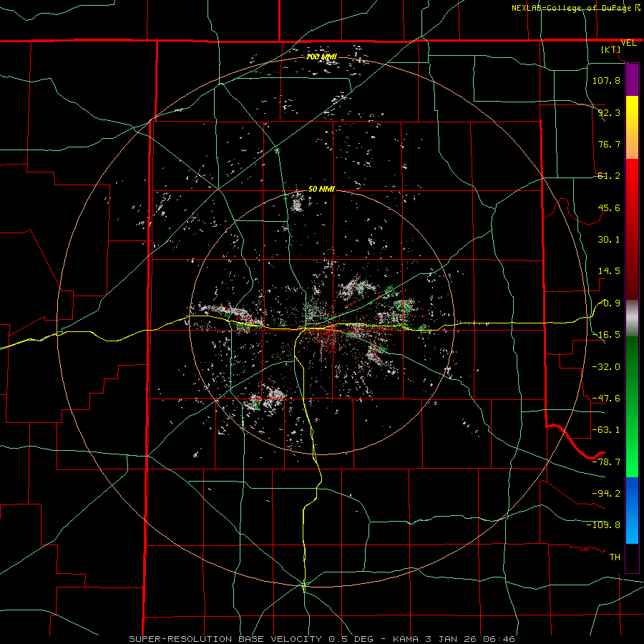644x644 pixels.
Task: Click the -0.9 legend value
Action: point(609,303)
